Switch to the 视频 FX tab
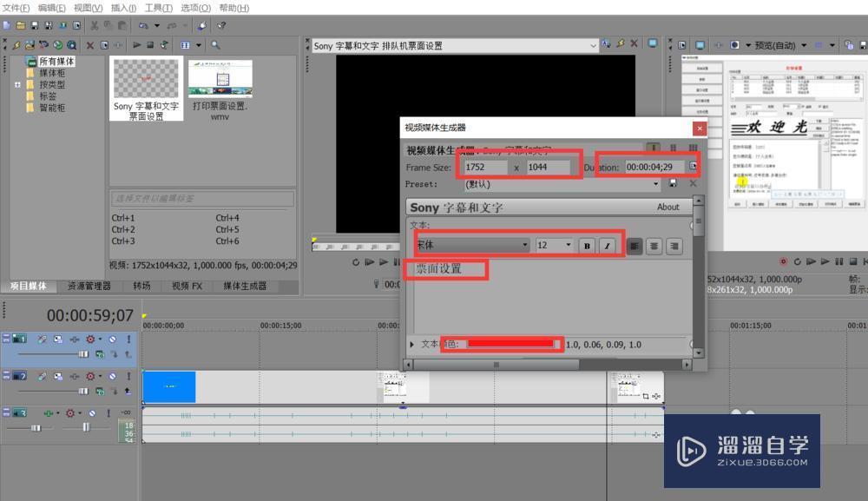Viewport: 868px width, 501px height. 187,286
